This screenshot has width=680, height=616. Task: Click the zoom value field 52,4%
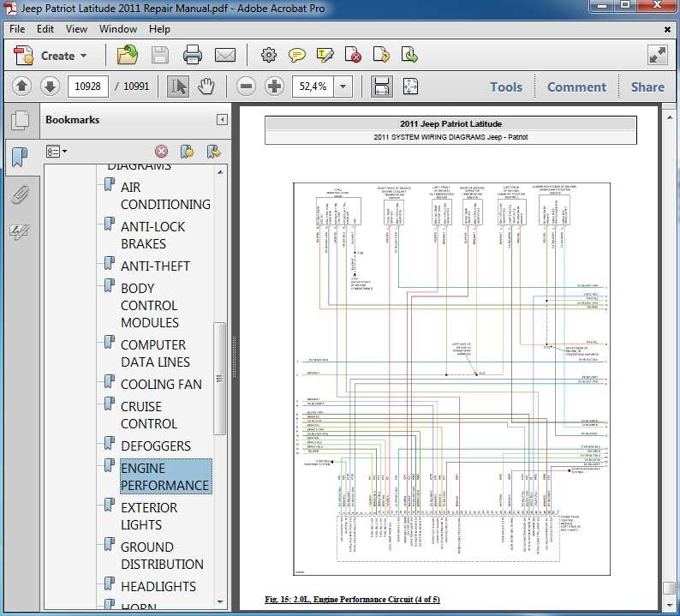pos(313,87)
